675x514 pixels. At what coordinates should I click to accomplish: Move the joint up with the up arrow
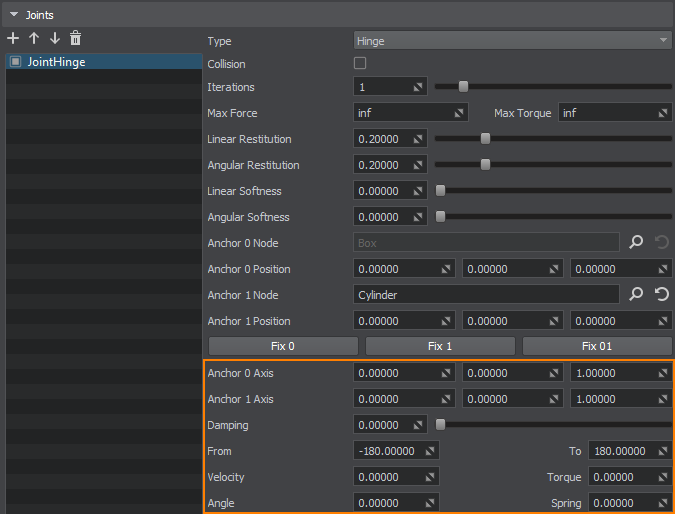pyautogui.click(x=34, y=38)
